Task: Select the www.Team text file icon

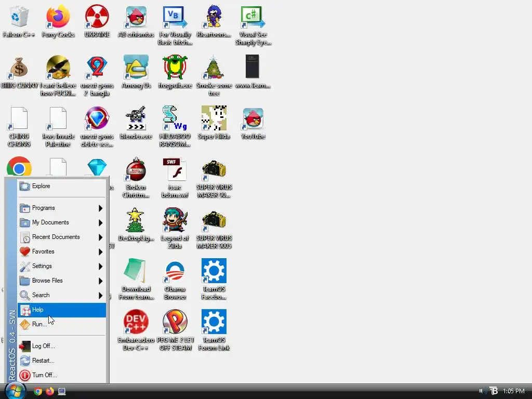Action: 252,67
